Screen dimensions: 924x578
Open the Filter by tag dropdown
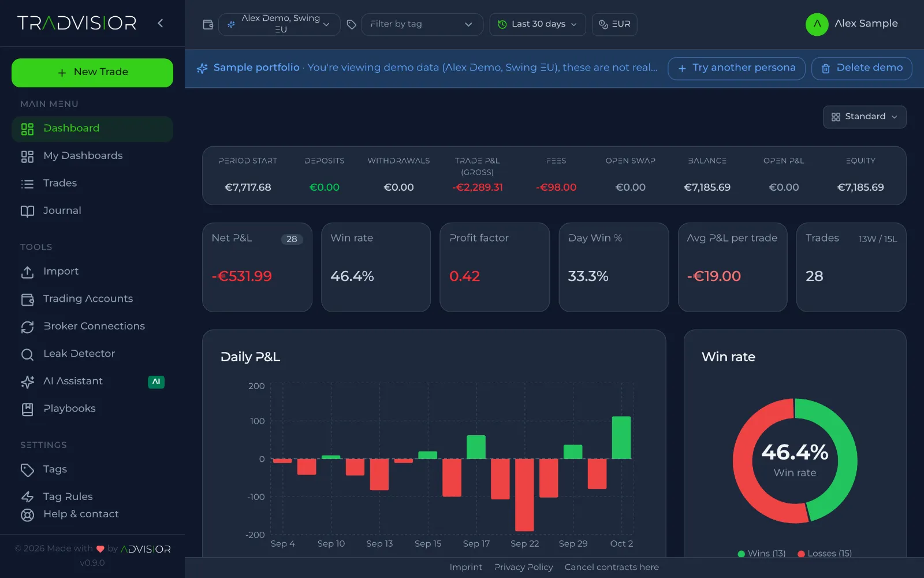[422, 24]
